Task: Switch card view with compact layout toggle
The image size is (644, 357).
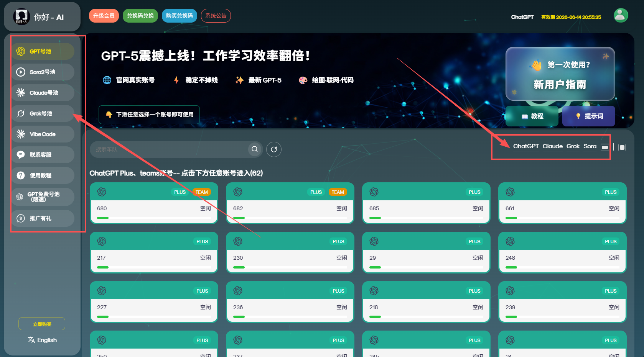Action: pyautogui.click(x=605, y=147)
